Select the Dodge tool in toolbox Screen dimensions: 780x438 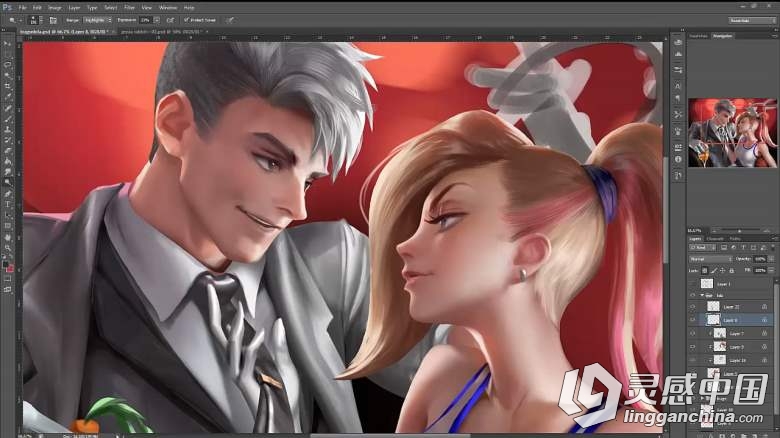pyautogui.click(x=8, y=182)
